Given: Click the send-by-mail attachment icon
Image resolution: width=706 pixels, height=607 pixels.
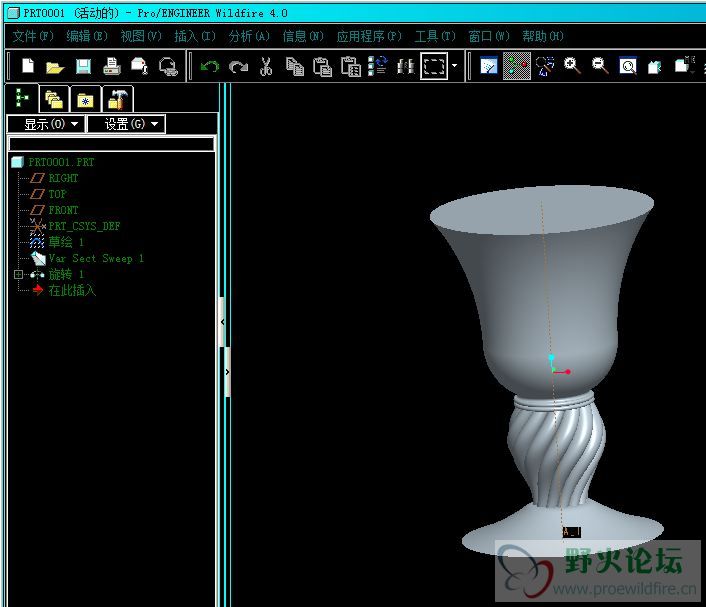Looking at the screenshot, I should (140, 66).
